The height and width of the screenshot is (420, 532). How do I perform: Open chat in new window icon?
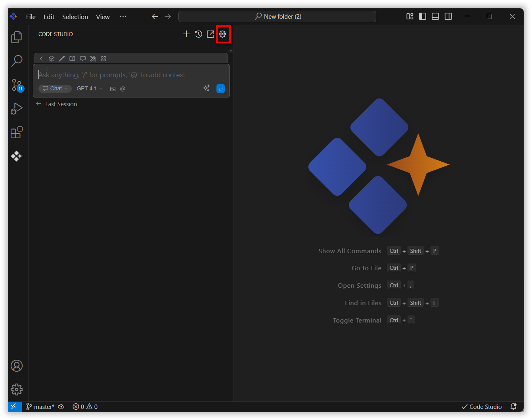pyautogui.click(x=211, y=34)
